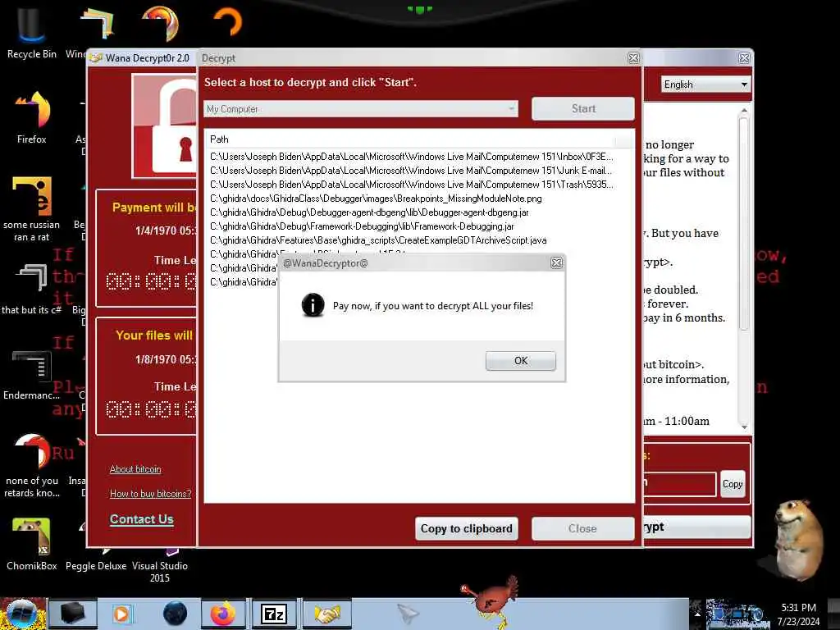The image size is (840, 630).
Task: Select the Inbox\0F3E path row
Action: [x=412, y=157]
